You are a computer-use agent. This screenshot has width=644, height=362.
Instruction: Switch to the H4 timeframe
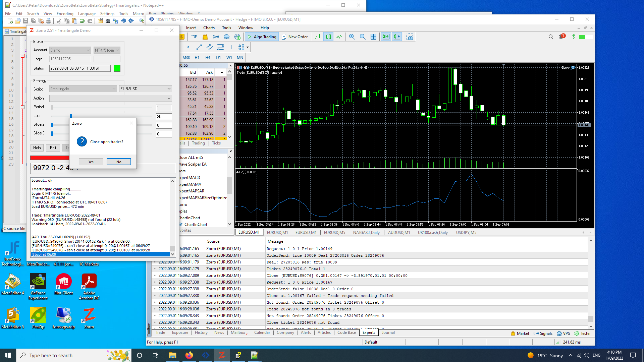click(x=208, y=58)
